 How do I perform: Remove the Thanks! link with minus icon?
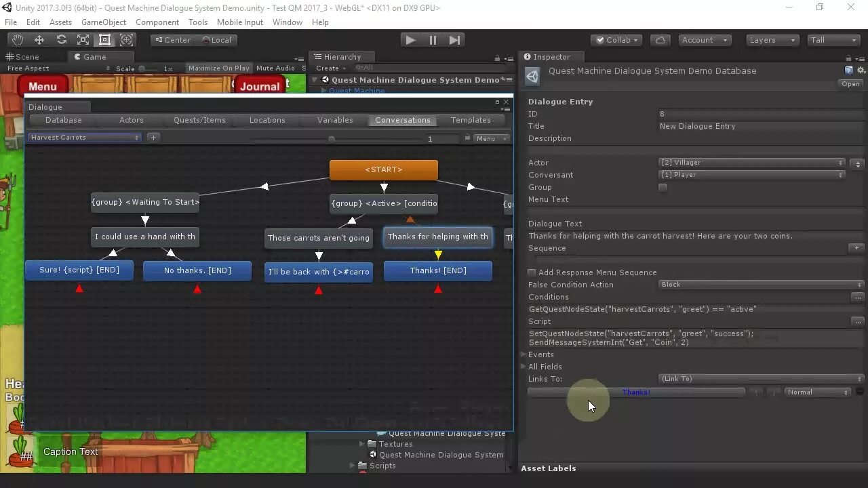coord(860,392)
